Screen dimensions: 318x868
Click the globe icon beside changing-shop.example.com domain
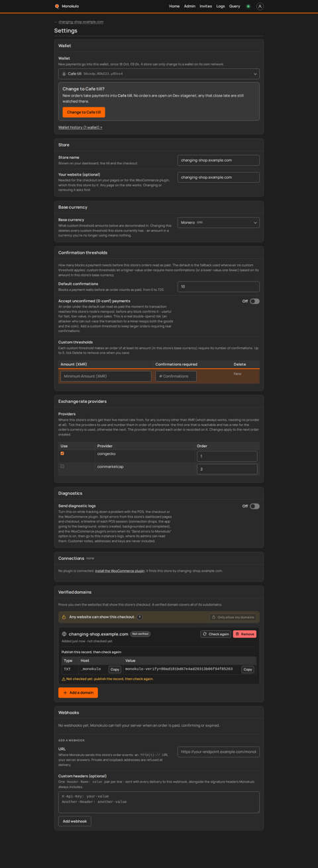pyautogui.click(x=64, y=634)
